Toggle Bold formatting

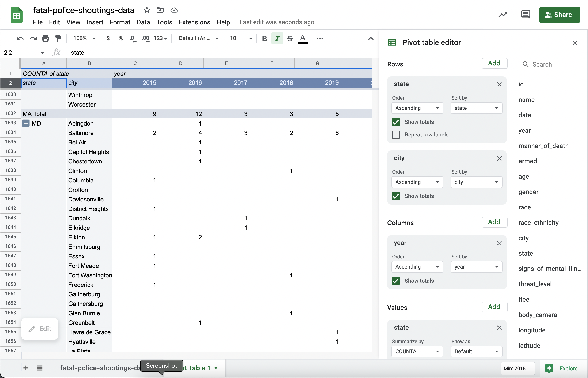[x=264, y=39]
